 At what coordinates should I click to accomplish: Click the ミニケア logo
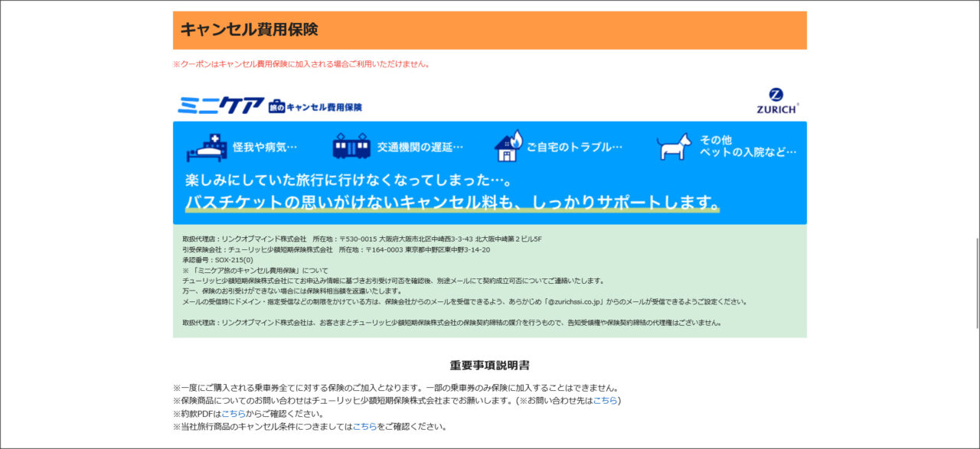coord(220,106)
